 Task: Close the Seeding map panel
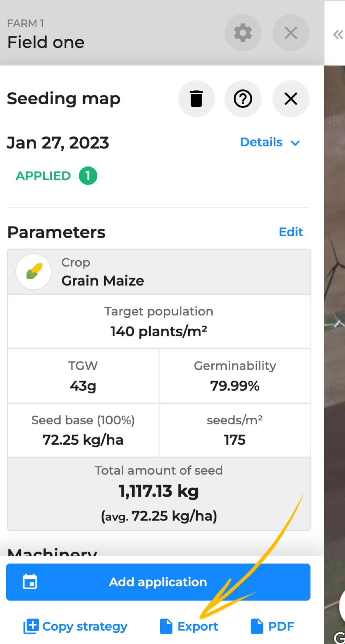(291, 99)
